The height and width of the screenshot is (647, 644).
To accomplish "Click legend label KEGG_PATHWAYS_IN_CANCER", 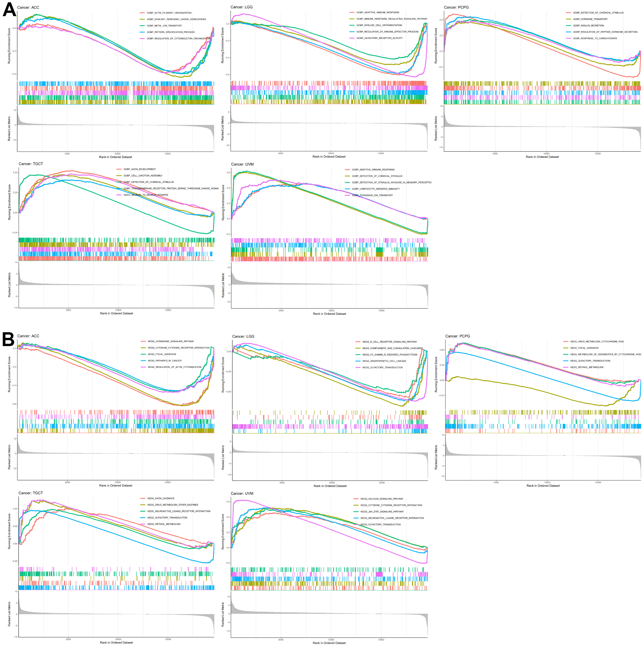I will coord(165,361).
